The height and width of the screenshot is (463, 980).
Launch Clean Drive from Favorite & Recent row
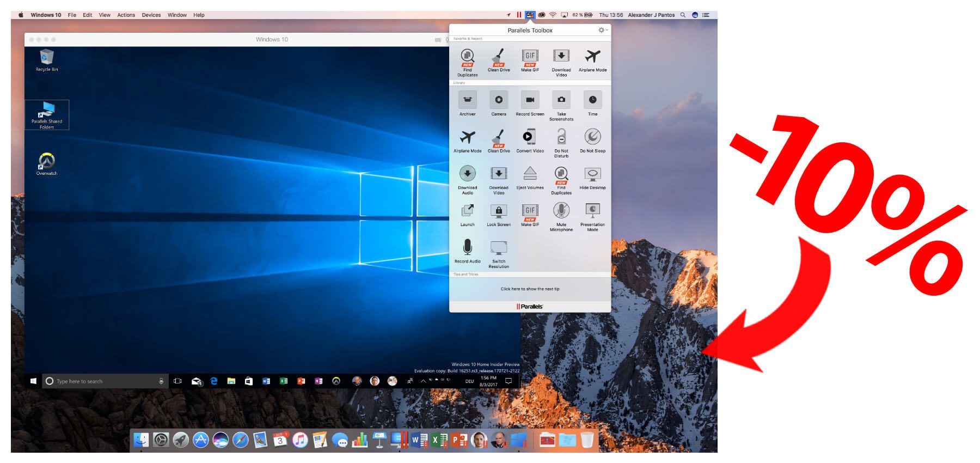(x=499, y=60)
